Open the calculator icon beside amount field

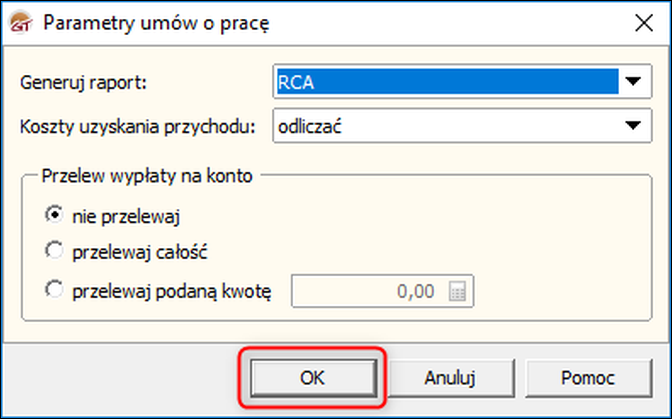[x=458, y=292]
